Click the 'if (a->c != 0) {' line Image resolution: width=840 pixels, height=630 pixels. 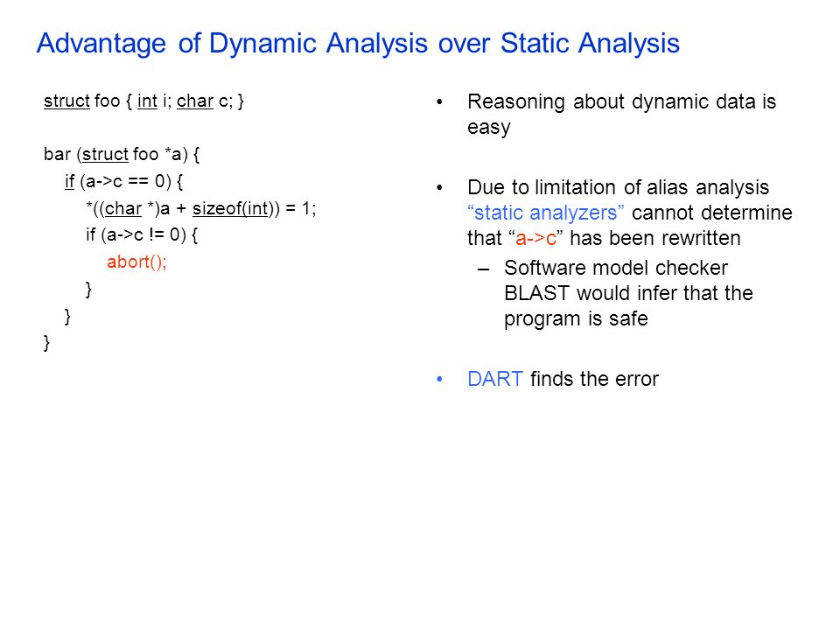coord(142,235)
